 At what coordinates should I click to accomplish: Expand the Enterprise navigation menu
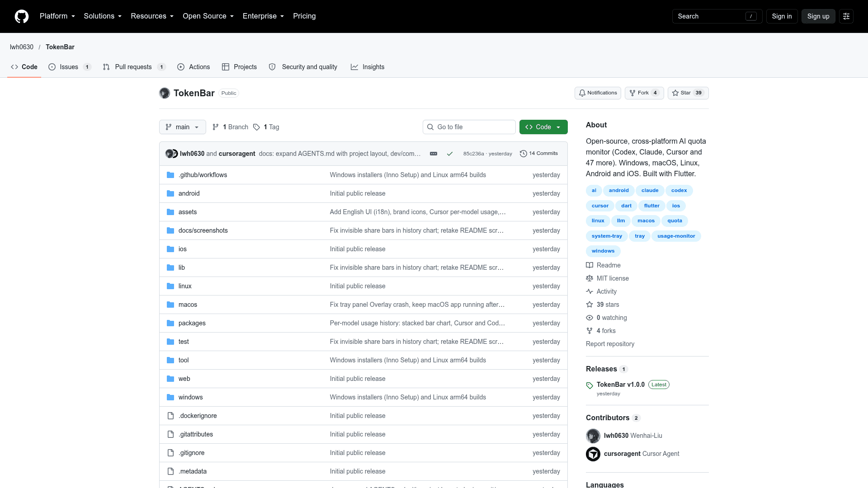[264, 16]
